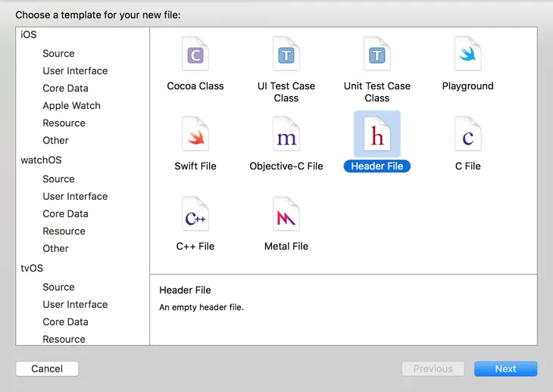The width and height of the screenshot is (553, 392).
Task: Click the 'Unit Test Case Class' label
Action: (377, 92)
